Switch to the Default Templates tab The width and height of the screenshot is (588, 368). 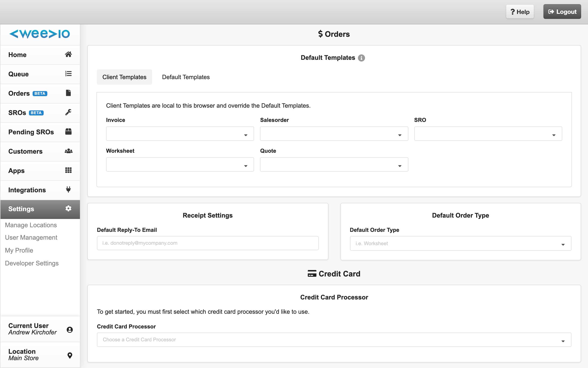pyautogui.click(x=186, y=77)
